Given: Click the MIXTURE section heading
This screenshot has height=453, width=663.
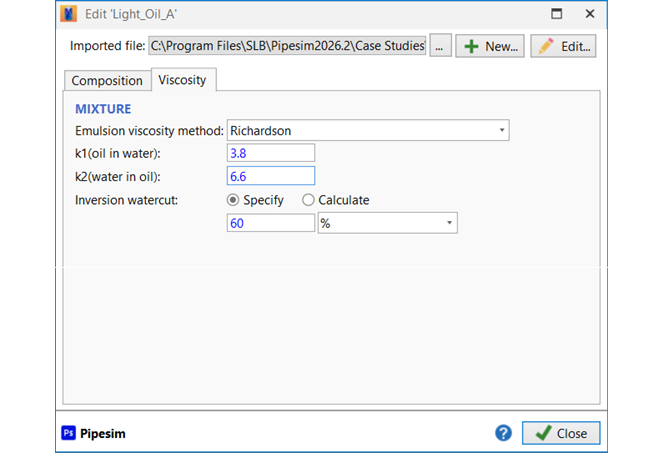Looking at the screenshot, I should click(104, 108).
